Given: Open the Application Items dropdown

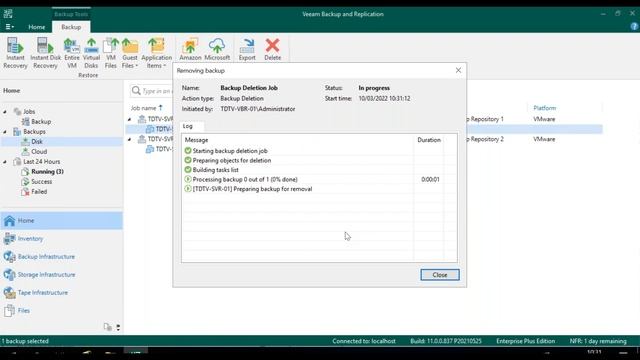Looking at the screenshot, I should (156, 53).
